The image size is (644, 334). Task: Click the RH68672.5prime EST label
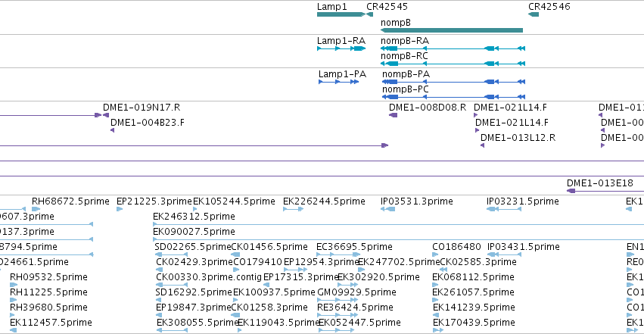click(70, 201)
